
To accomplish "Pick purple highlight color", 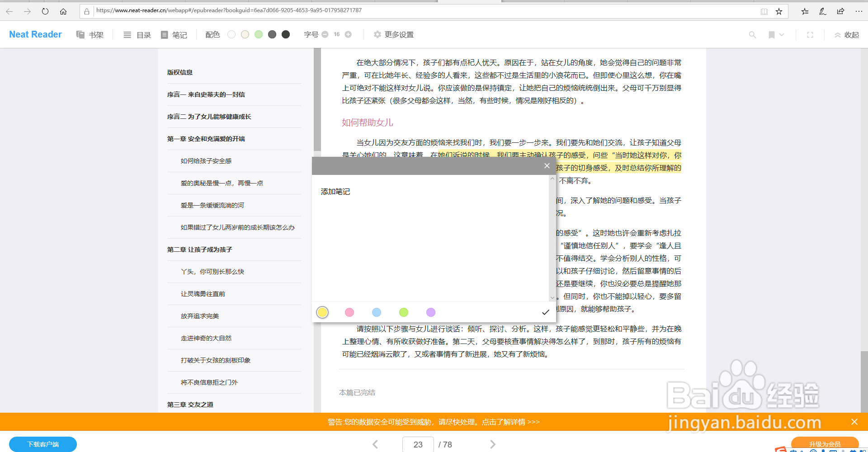I will (431, 312).
